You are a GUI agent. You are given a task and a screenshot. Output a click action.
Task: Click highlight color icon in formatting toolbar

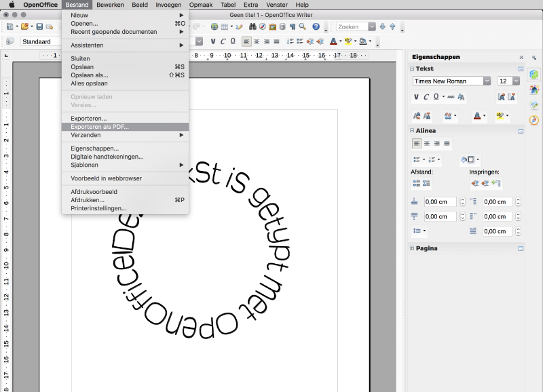[348, 41]
